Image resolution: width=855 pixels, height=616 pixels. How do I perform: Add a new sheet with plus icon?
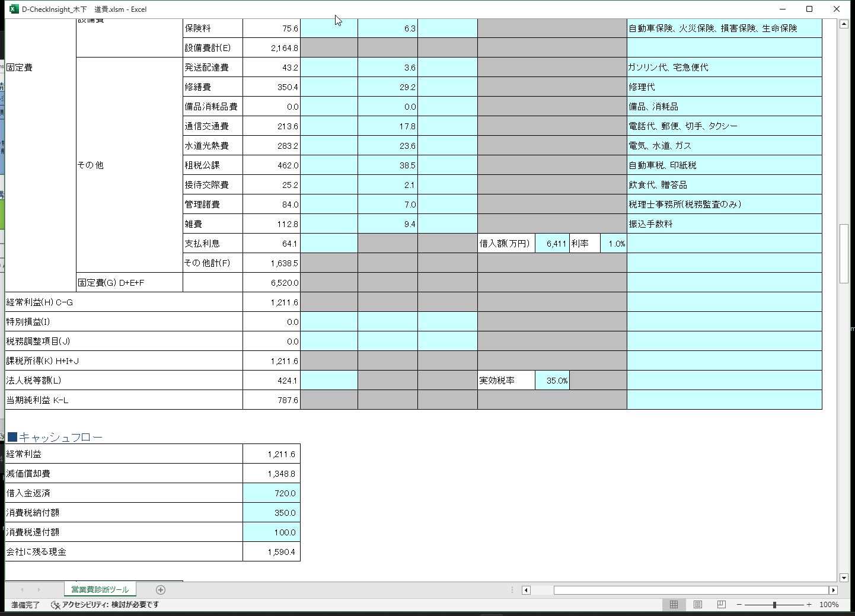160,590
